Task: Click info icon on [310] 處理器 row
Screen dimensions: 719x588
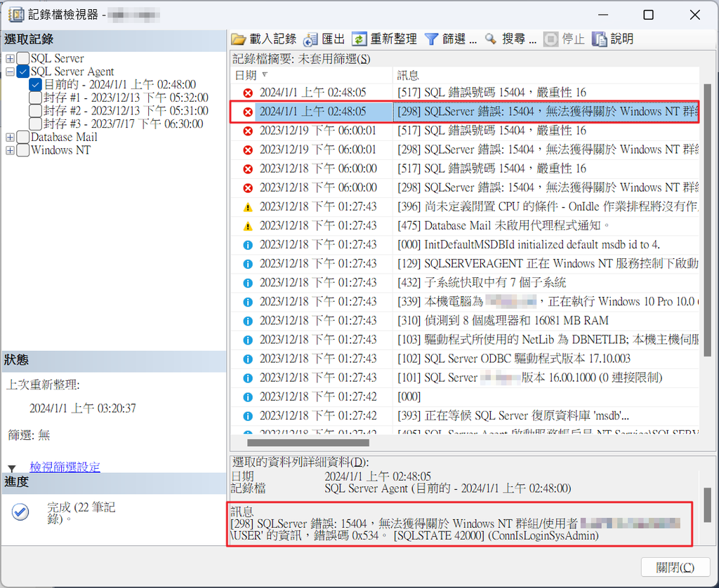Action: [x=248, y=321]
